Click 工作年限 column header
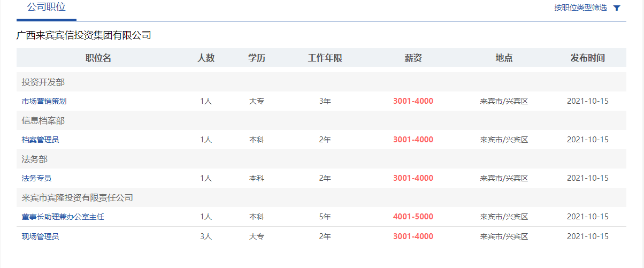The image size is (644, 268). (325, 58)
